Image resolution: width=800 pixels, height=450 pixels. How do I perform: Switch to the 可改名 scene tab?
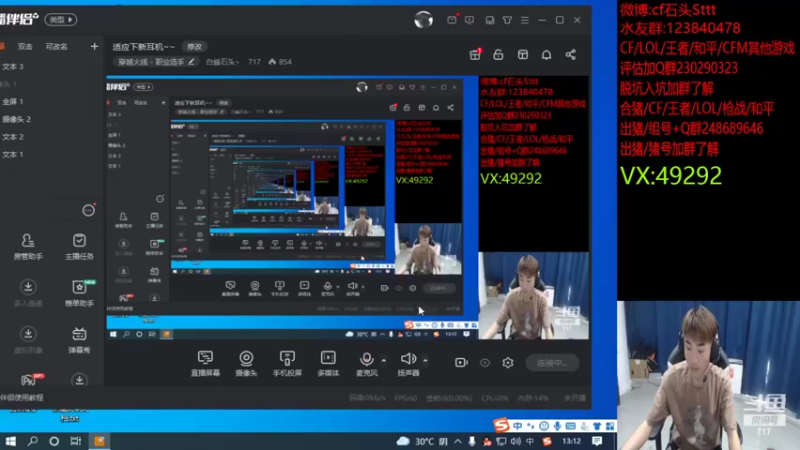click(57, 46)
